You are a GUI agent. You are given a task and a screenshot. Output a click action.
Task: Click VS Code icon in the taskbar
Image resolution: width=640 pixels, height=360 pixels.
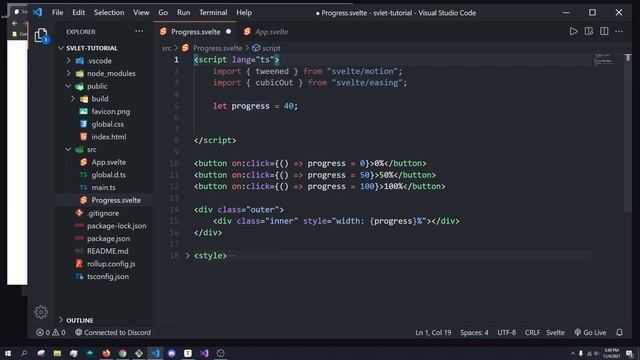click(x=155, y=353)
